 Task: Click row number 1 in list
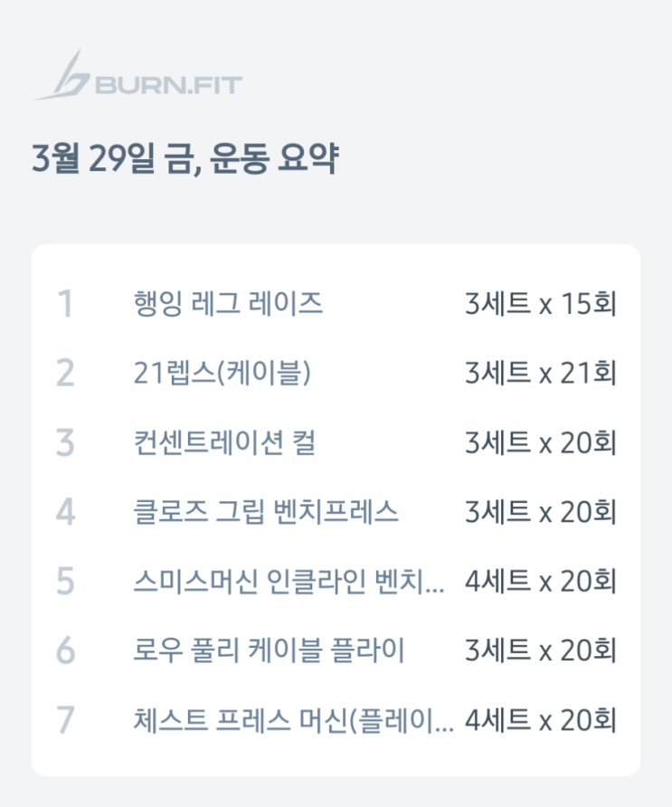click(x=63, y=304)
